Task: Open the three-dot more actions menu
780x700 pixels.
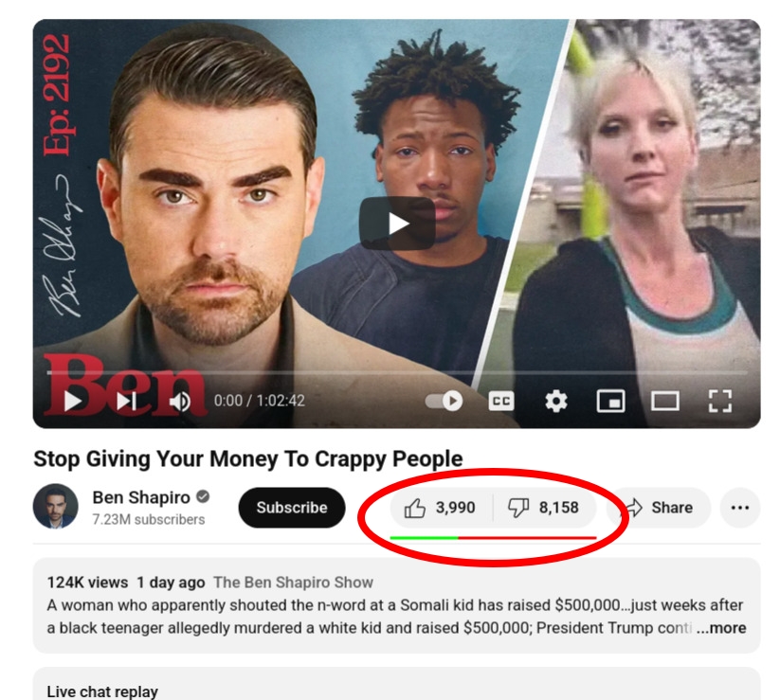Action: click(x=739, y=508)
